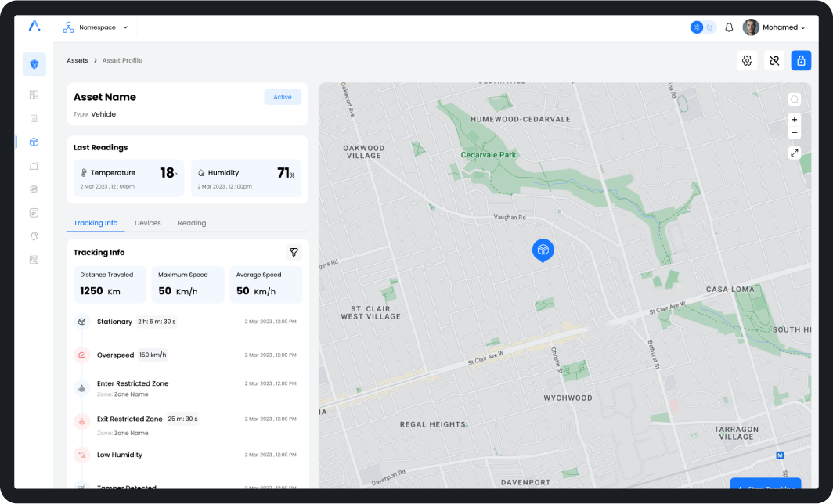Click the HUMEWOOD-CEDARVALE map label
The width and height of the screenshot is (833, 504).
point(521,120)
